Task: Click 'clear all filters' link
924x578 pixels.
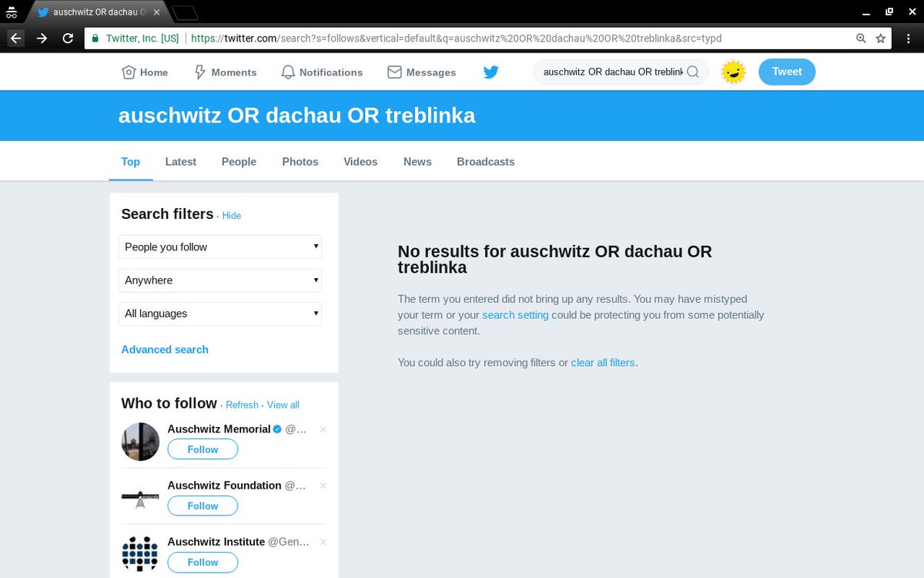Action: (603, 362)
